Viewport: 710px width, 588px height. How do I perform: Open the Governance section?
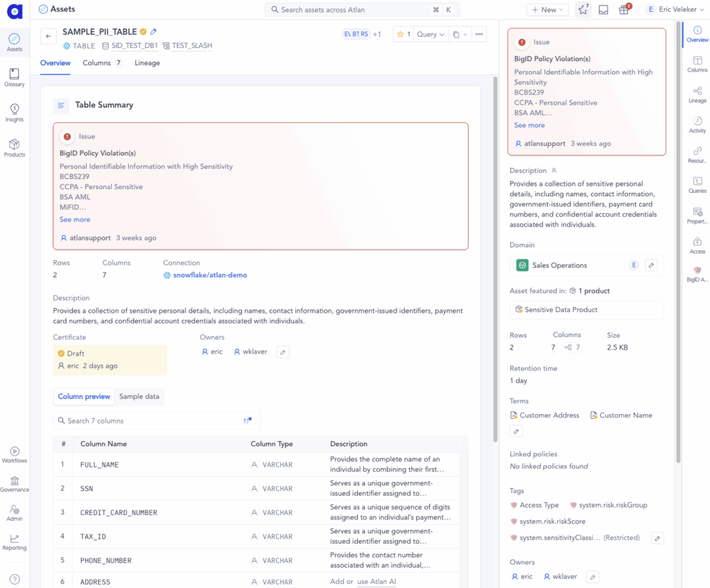pyautogui.click(x=15, y=483)
